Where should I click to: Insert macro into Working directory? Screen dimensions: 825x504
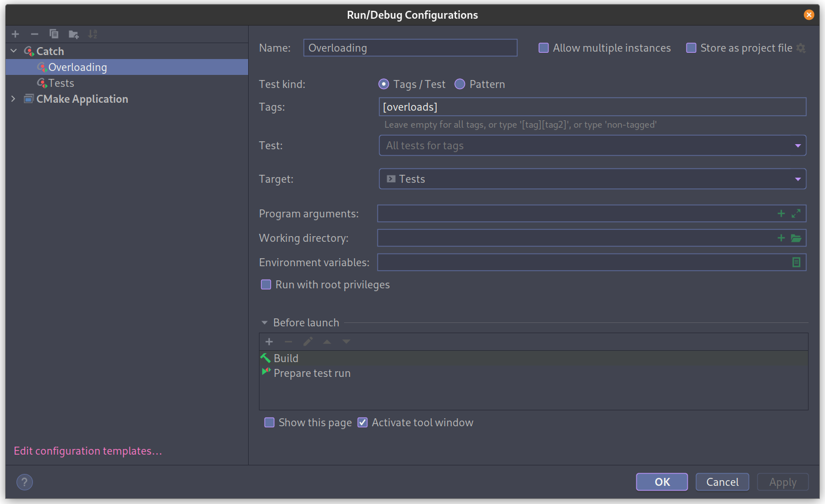click(781, 238)
